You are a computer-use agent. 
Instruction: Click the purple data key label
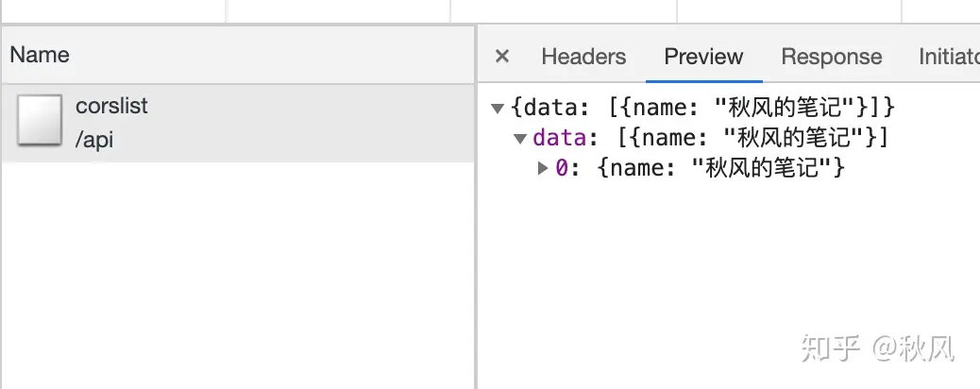(x=559, y=138)
